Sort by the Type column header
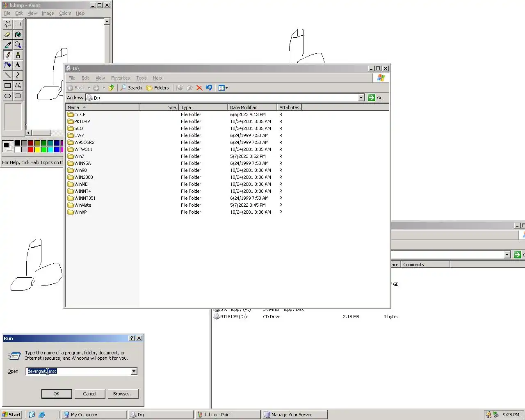 tap(203, 107)
